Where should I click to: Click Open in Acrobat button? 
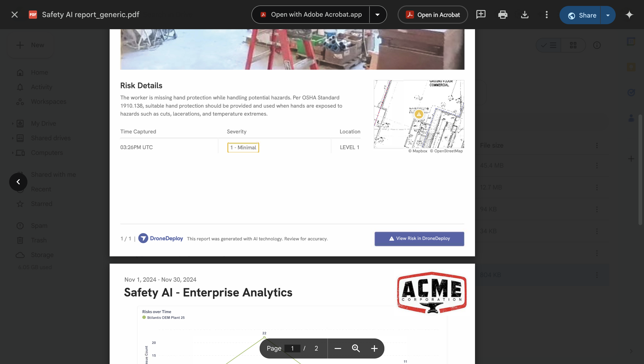433,15
